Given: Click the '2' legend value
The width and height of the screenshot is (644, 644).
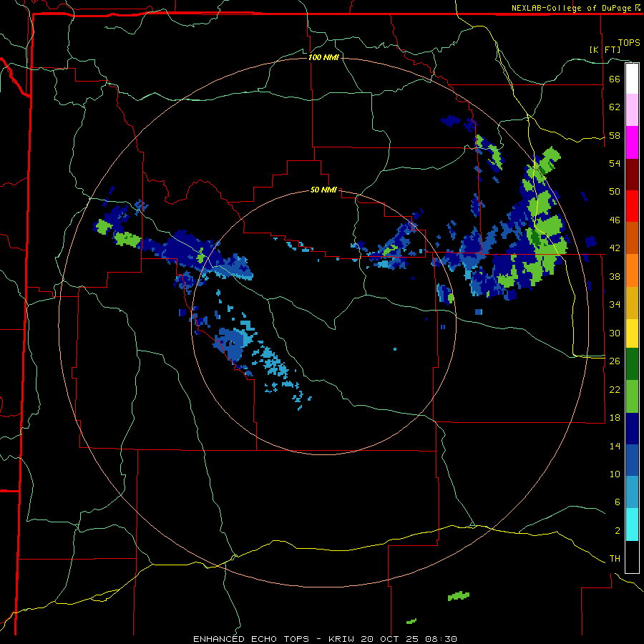Looking at the screenshot, I should (x=618, y=531).
